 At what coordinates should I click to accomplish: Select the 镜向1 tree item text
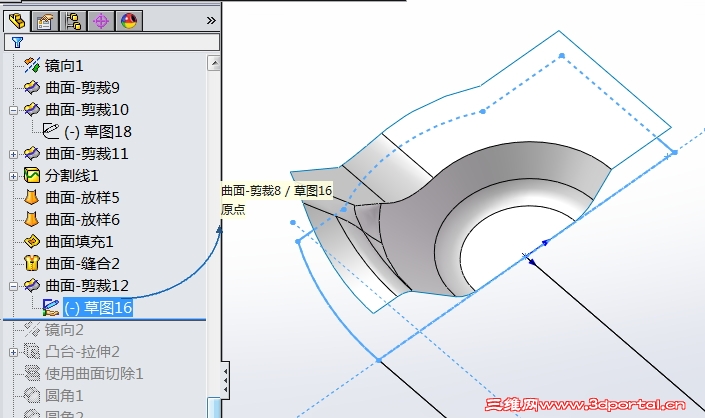pyautogui.click(x=64, y=66)
